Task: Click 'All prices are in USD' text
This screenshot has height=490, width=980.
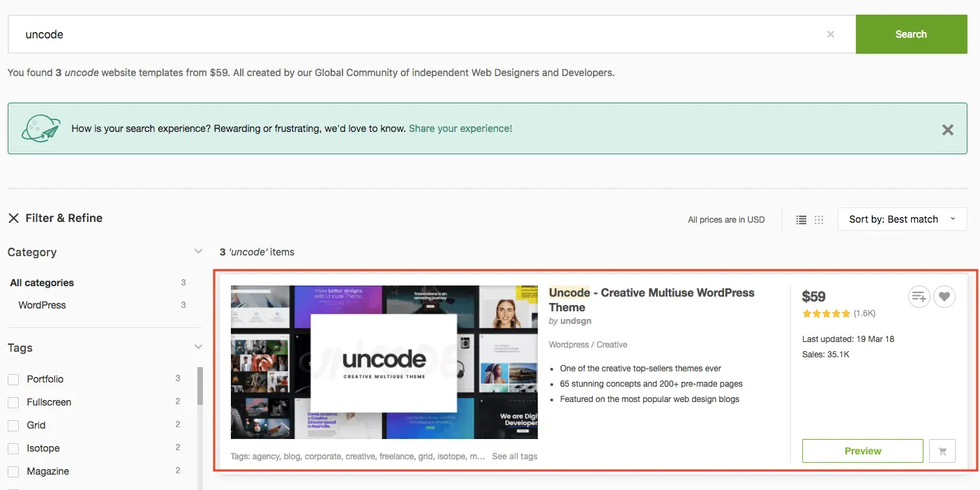Action: (726, 220)
